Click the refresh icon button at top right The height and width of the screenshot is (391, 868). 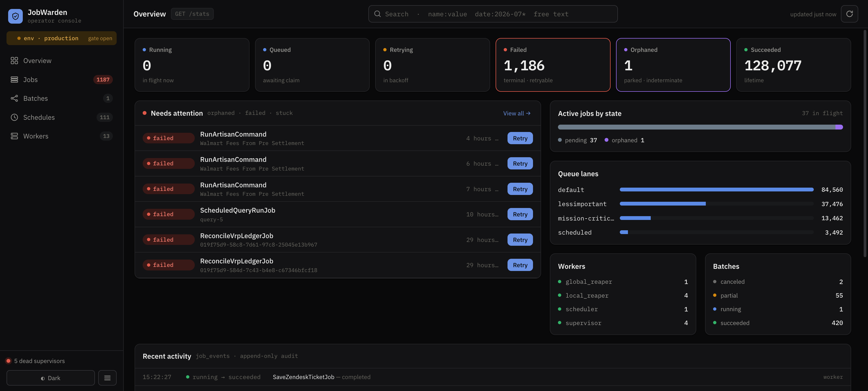849,14
